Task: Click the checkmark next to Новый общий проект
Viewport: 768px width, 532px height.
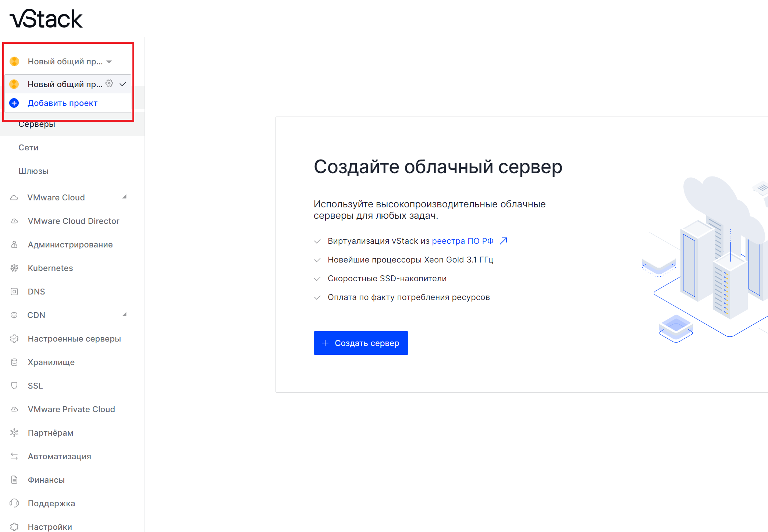Action: [x=123, y=84]
